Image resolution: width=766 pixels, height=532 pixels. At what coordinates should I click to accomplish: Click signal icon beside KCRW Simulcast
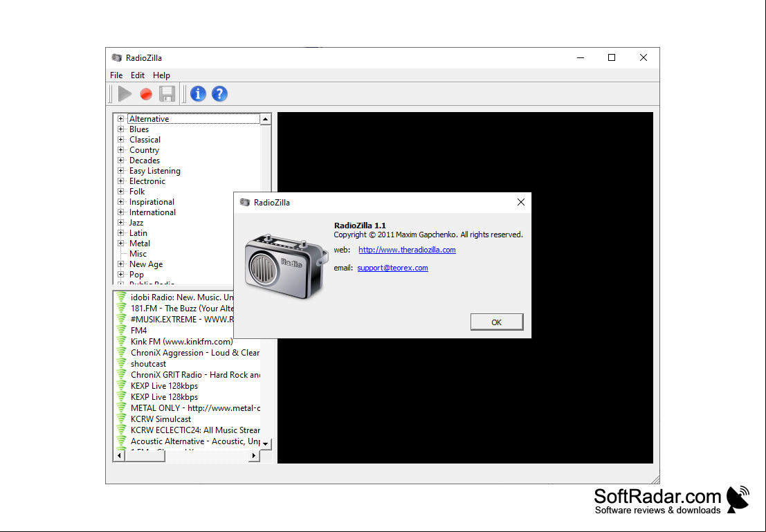pyautogui.click(x=121, y=419)
